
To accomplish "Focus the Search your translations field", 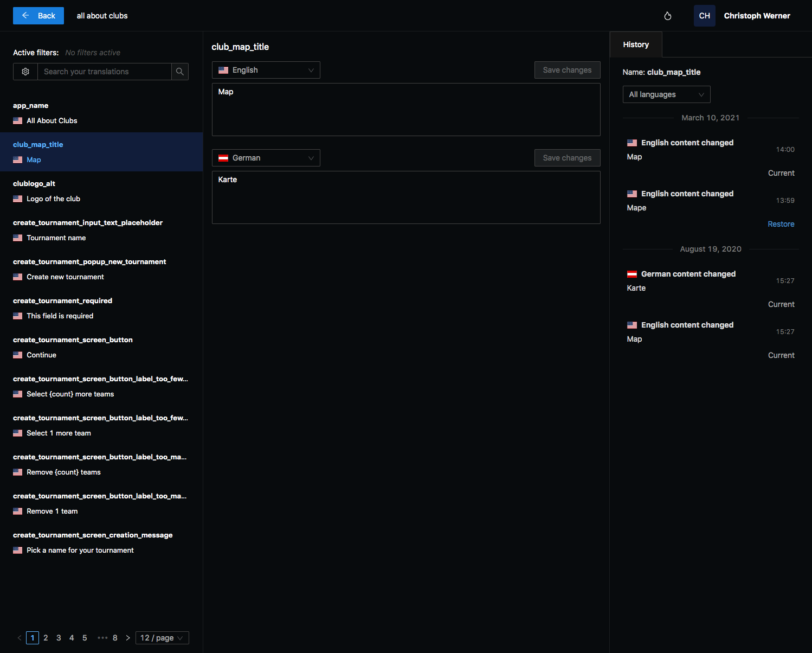I will tap(105, 72).
